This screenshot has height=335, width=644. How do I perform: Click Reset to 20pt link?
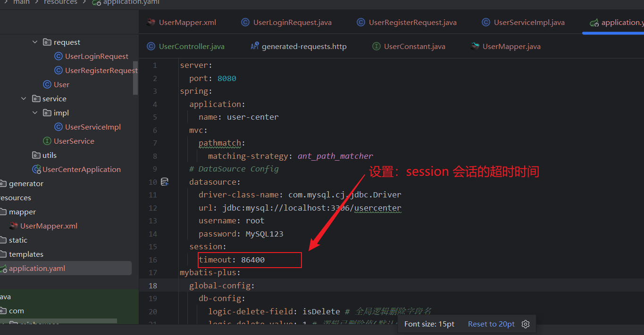tap(491, 324)
